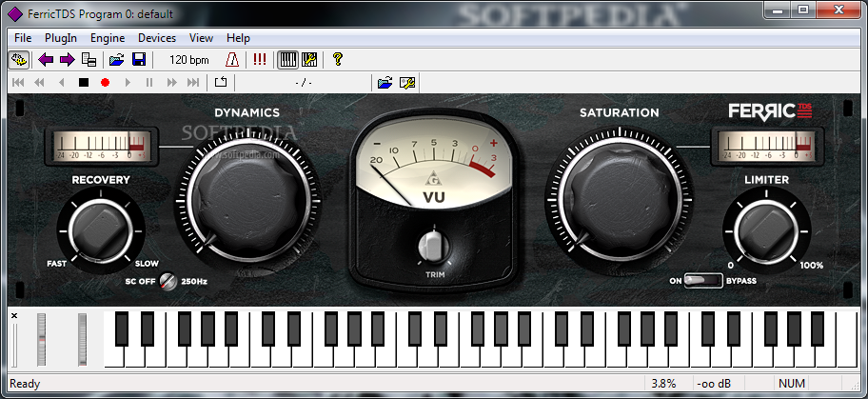
Task: Go to previous program with left purple arrow
Action: coord(46,59)
